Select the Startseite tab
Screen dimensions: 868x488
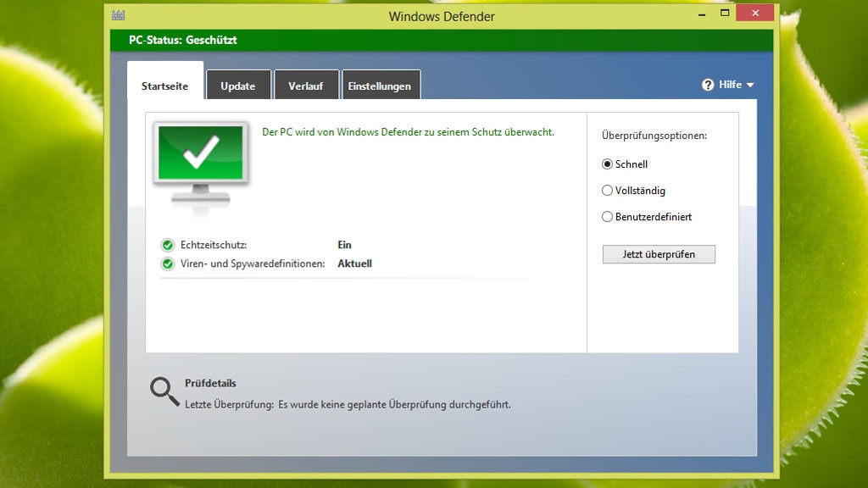click(164, 86)
